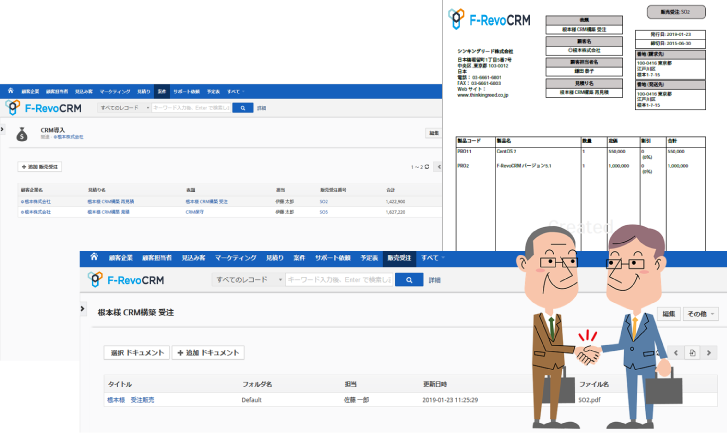The image size is (727, 448).
Task: Focus the keyword search field in the 受注 window
Action: (339, 280)
